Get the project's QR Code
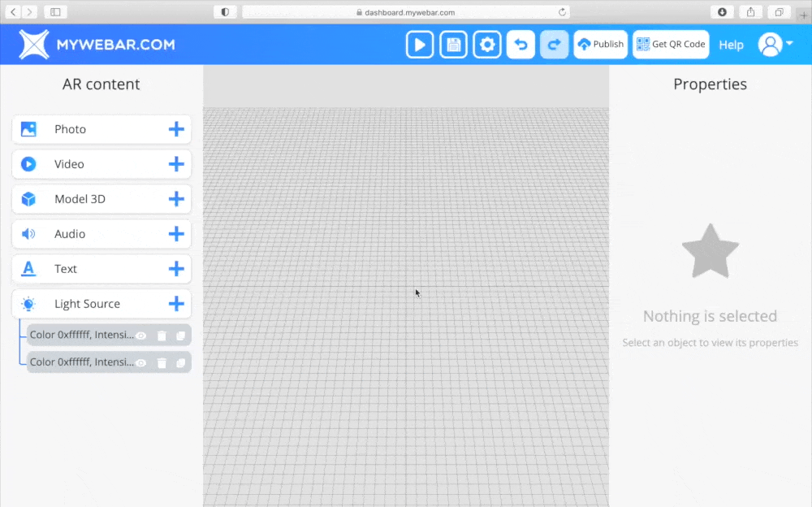This screenshot has height=507, width=812. pyautogui.click(x=671, y=45)
